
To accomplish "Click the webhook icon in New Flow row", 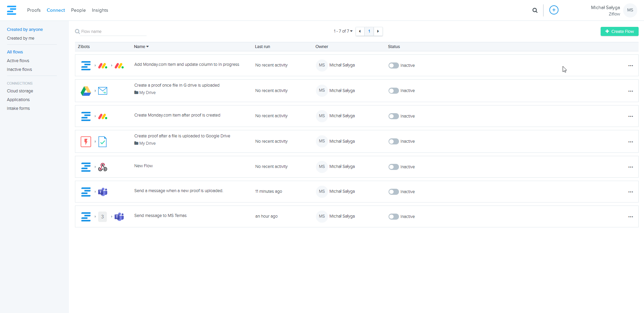I will tap(103, 167).
